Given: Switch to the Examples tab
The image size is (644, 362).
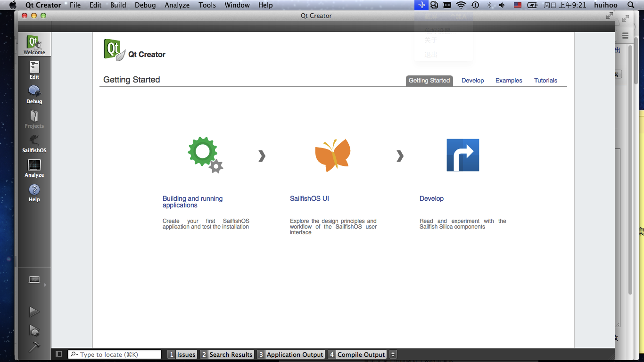Looking at the screenshot, I should (509, 81).
